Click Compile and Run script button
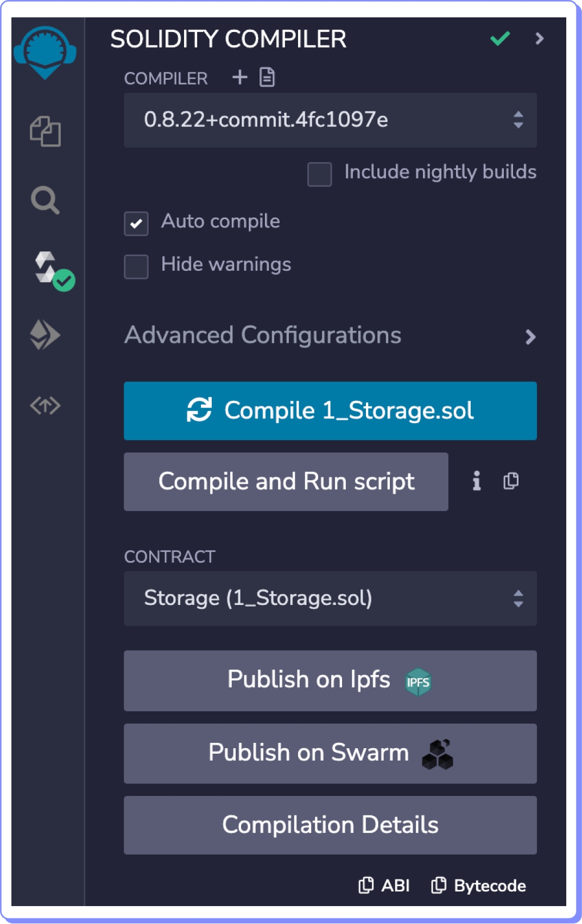Screen dimensions: 582x924 click(286, 481)
